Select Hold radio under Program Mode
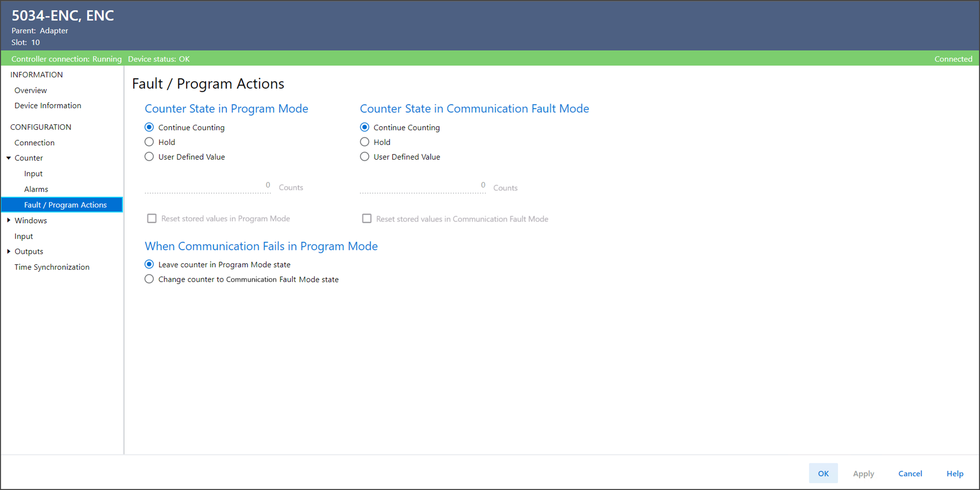Viewport: 980px width, 490px height. [149, 142]
